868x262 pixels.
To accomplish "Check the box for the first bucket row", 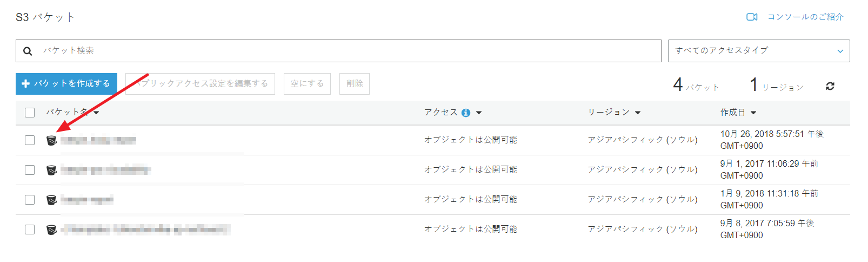I will point(30,140).
